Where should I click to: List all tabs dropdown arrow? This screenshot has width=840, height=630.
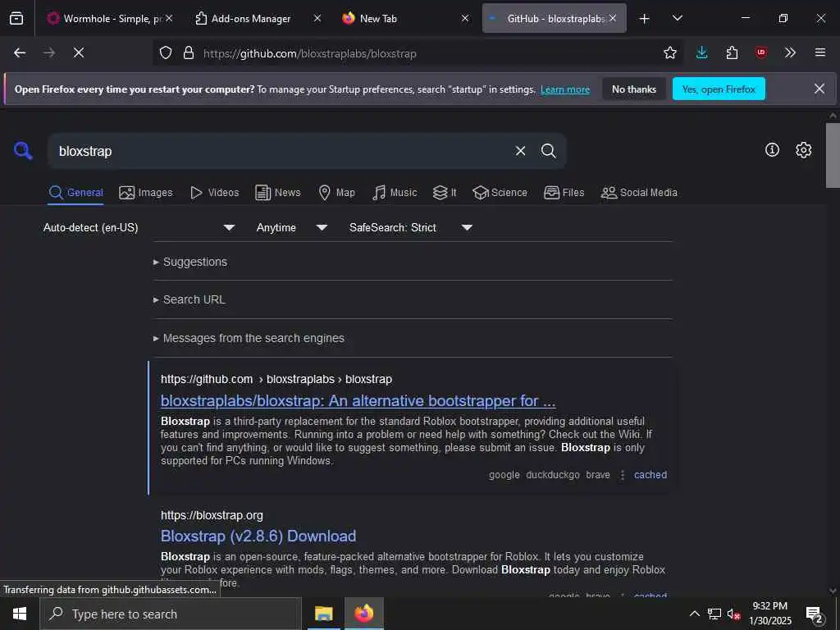point(677,19)
